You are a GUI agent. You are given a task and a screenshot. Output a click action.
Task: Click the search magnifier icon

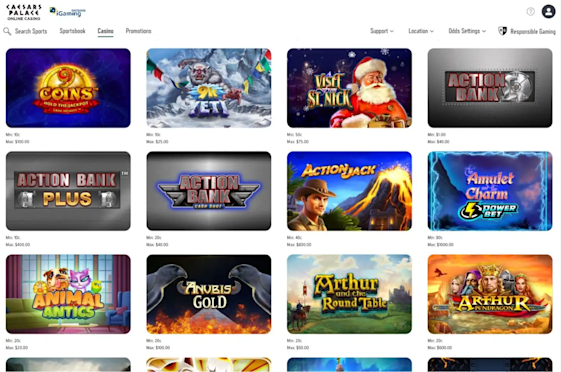coord(7,31)
